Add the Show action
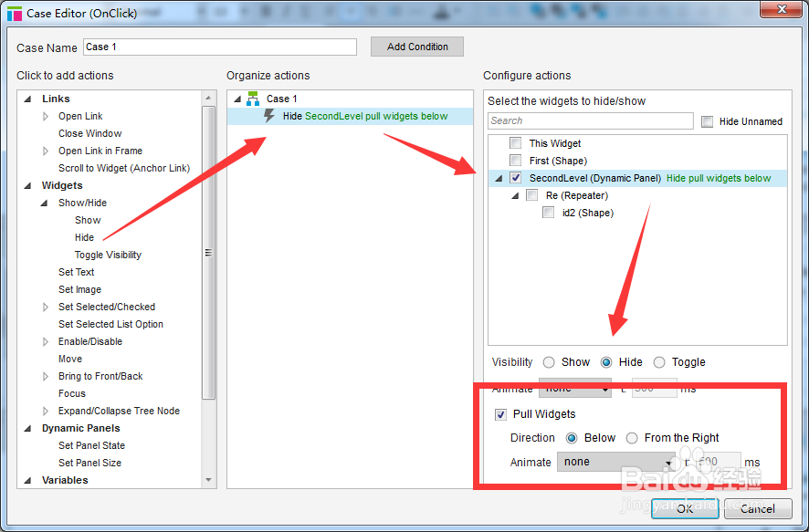 (x=88, y=220)
